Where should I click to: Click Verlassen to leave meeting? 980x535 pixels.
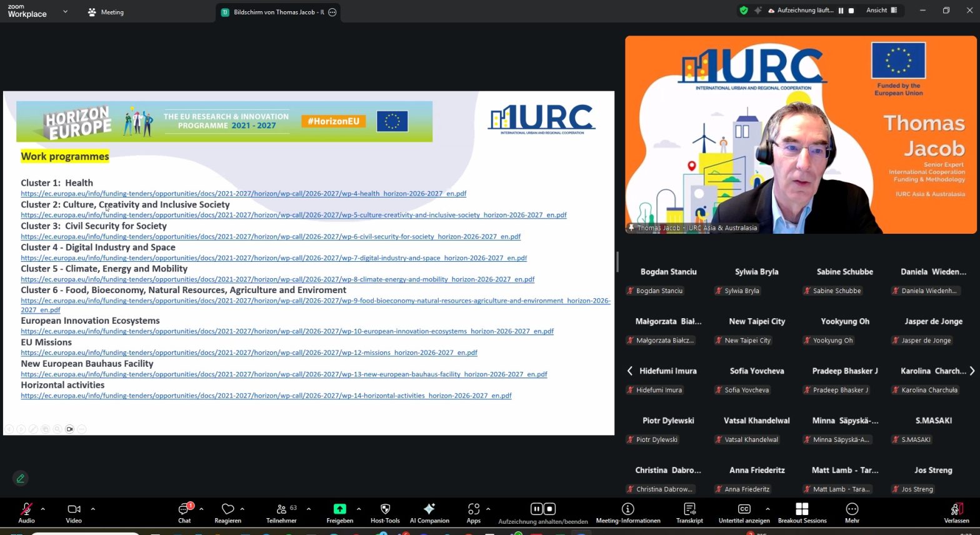click(x=956, y=512)
